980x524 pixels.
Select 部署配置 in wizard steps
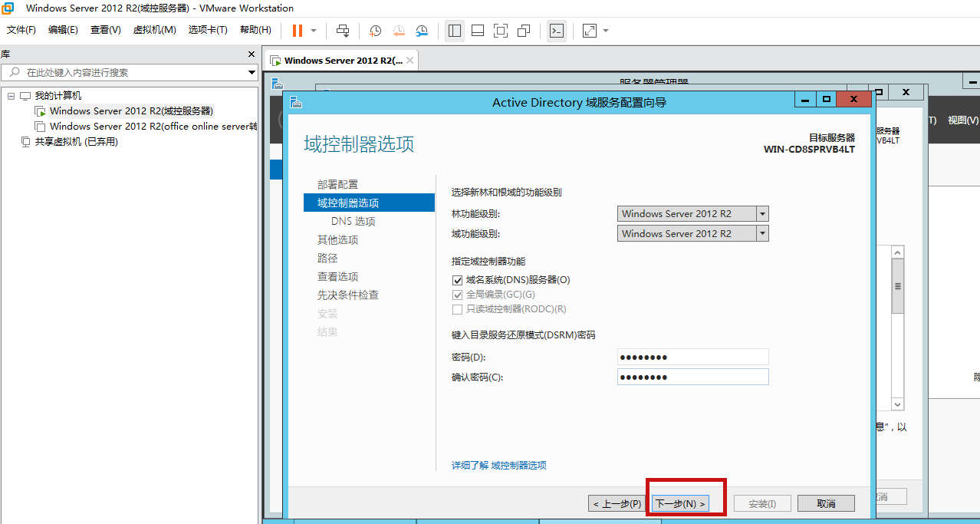tap(337, 185)
